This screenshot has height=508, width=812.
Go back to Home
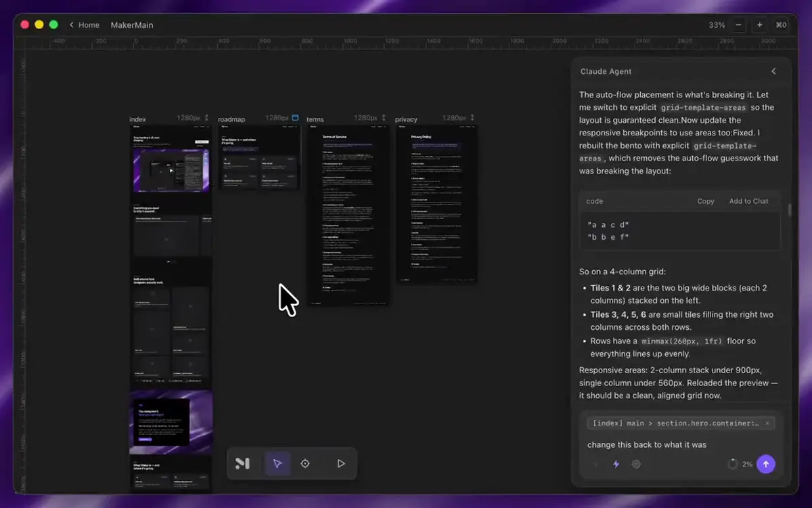click(84, 25)
